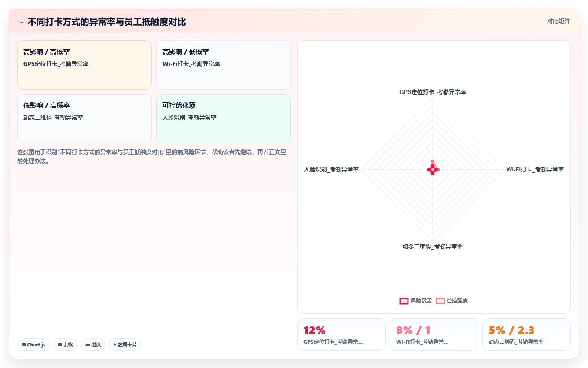Click the Chart.js tag chip
Viewport: 588px width, 368px height.
tap(33, 345)
